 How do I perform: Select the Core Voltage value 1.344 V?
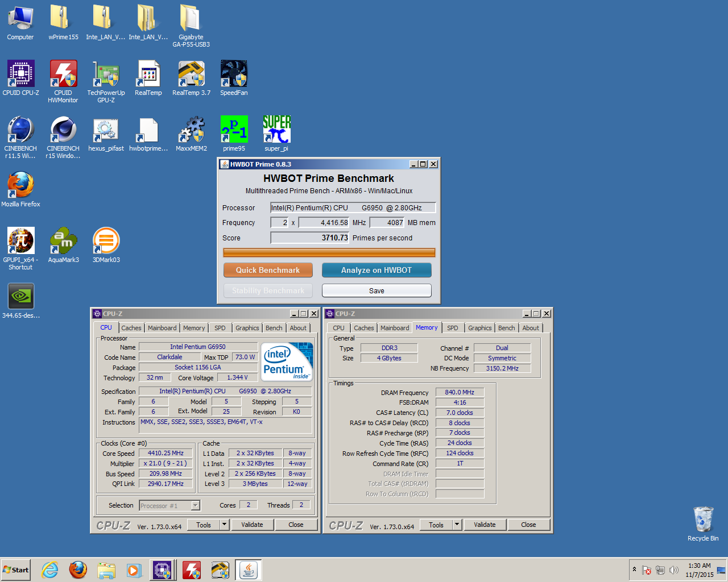[x=237, y=377]
